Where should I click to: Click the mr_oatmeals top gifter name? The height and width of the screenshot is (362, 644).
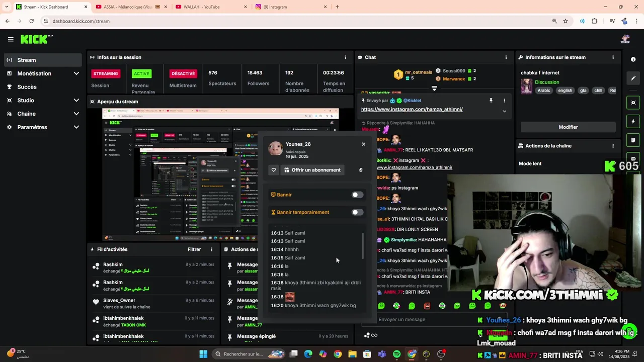point(419,72)
